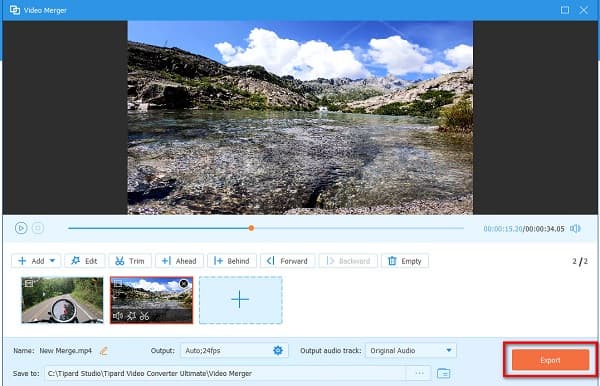The image size is (600, 386).
Task: Click the video preview image
Action: 300,117
